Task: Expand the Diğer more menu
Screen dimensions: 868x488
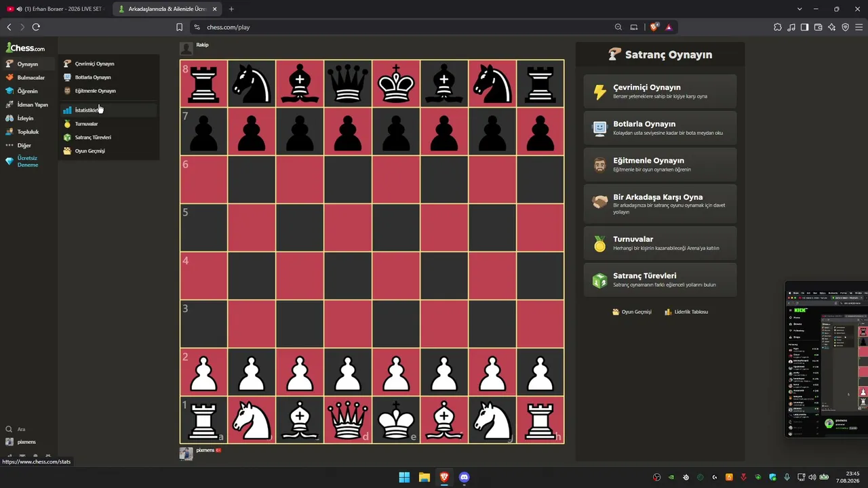Action: [28, 145]
